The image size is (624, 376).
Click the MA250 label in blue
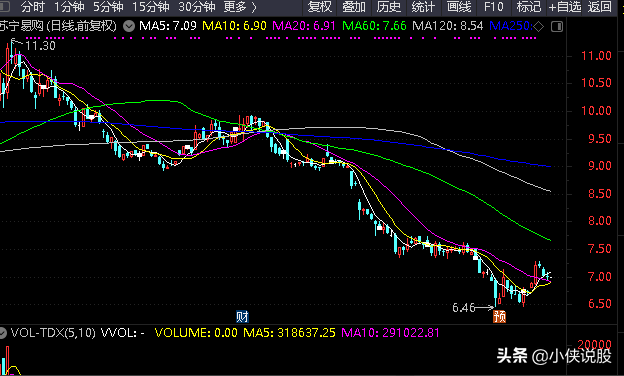(x=511, y=26)
